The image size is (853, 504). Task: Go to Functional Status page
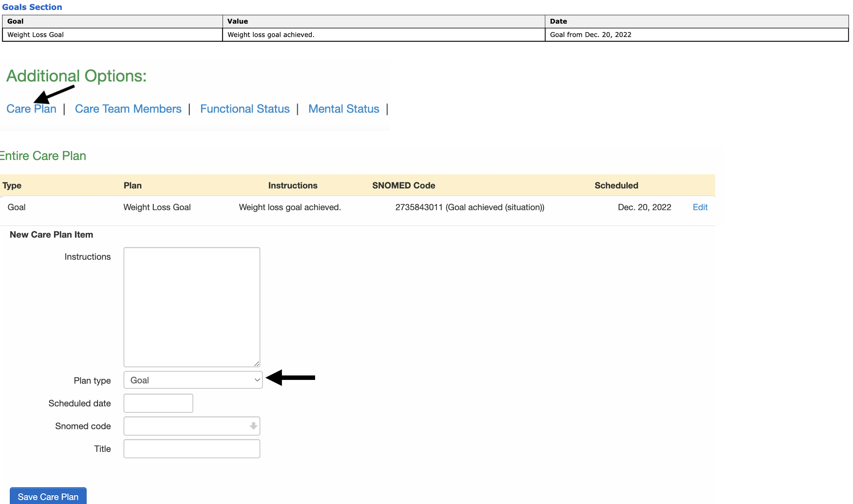click(x=244, y=109)
